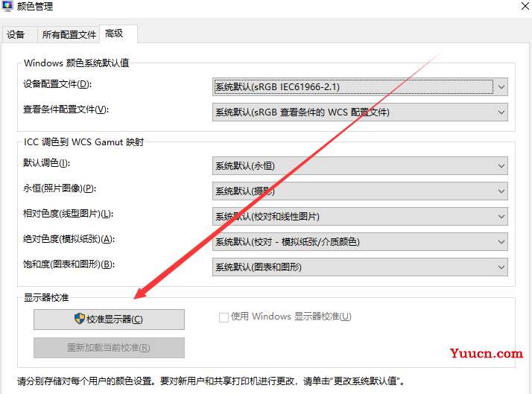Click the 查看条件配置文件(V) label

tap(66, 109)
